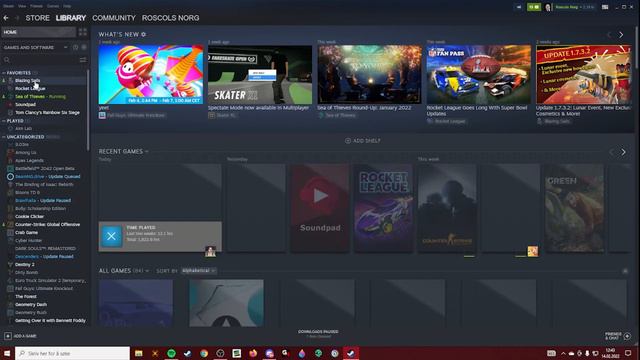Open Firefox from the taskbar
This screenshot has height=360, width=640.
[253, 353]
